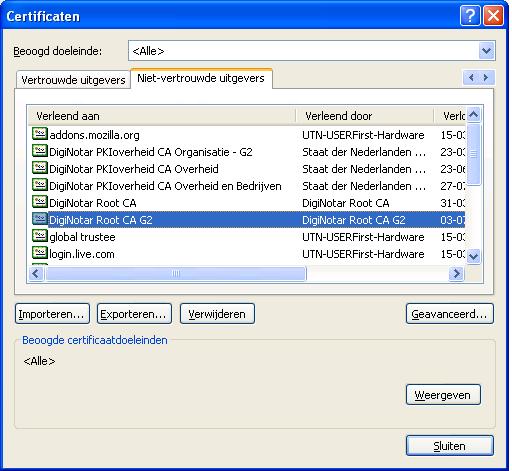Click Staat der Nederlanden issuer of Overheid en Bedrijven
This screenshot has width=512, height=471.
[364, 186]
